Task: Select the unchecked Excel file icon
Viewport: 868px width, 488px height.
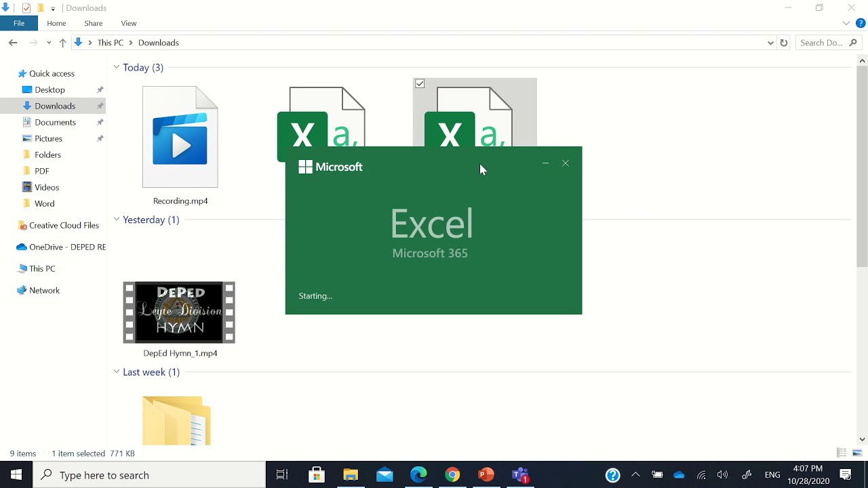Action: 321,117
